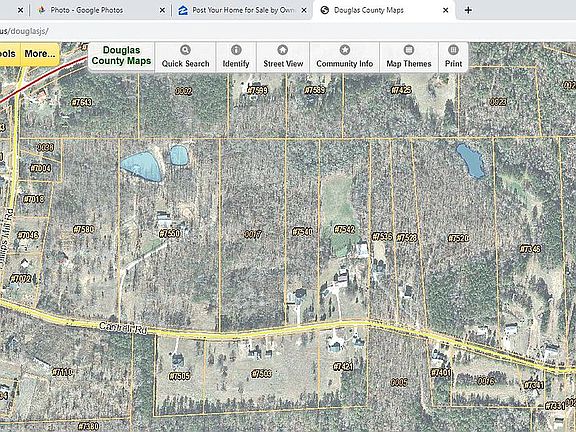Select parcel labeled #7550 on map
Screen dimensions: 576x432
[170, 234]
